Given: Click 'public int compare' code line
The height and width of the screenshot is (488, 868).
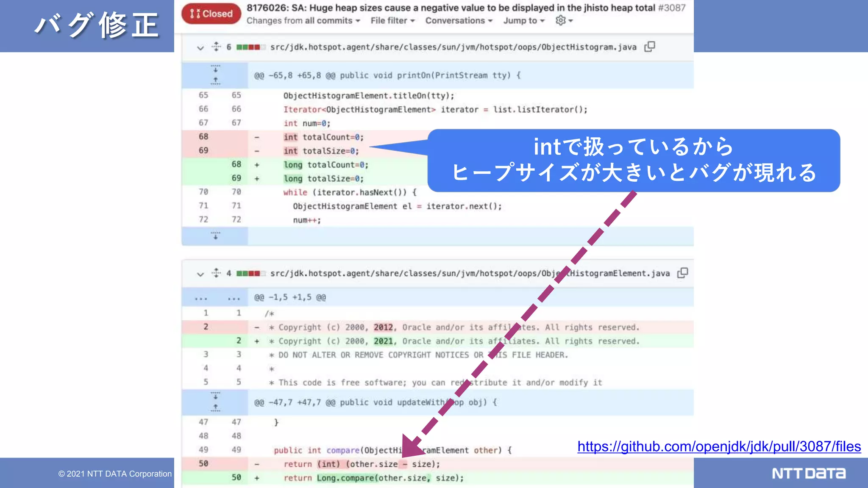Looking at the screenshot, I should (393, 450).
